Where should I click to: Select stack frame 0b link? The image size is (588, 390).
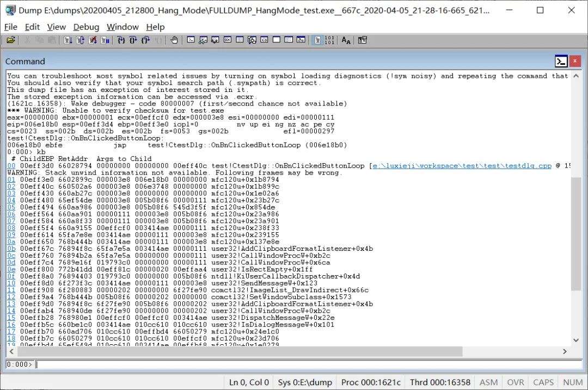pos(11,249)
